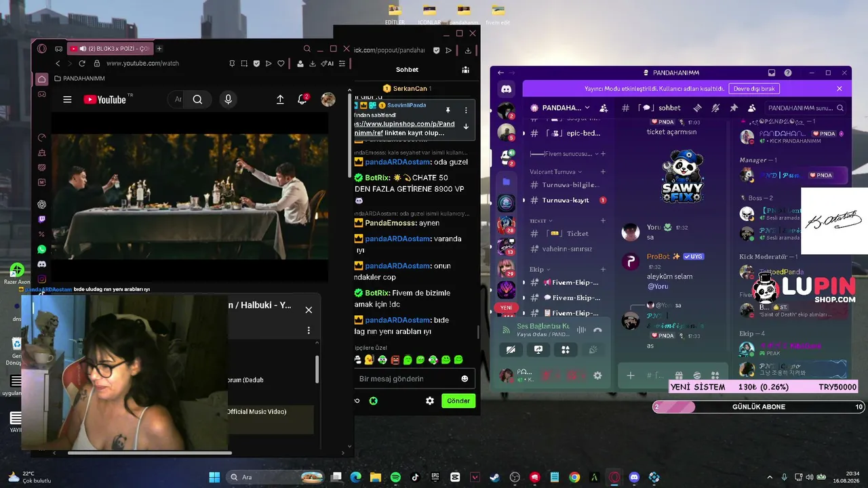Open Discord in Opera sidebar
Image resolution: width=868 pixels, height=488 pixels.
(42, 264)
